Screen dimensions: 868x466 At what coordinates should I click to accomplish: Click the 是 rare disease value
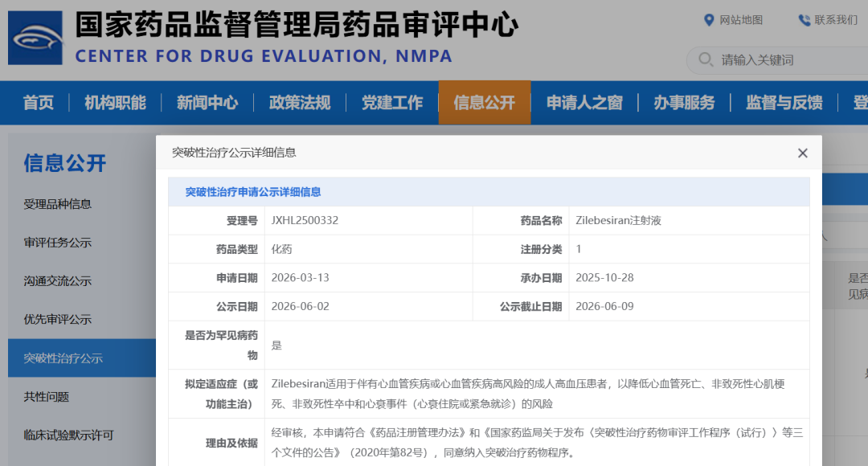[x=276, y=345]
